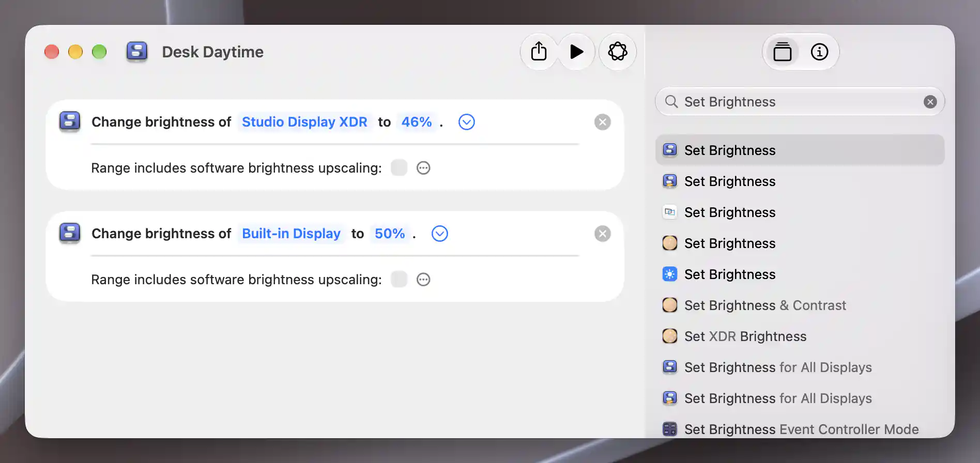Toggle software upscaling for Studio Display XDR
980x463 pixels.
click(399, 168)
